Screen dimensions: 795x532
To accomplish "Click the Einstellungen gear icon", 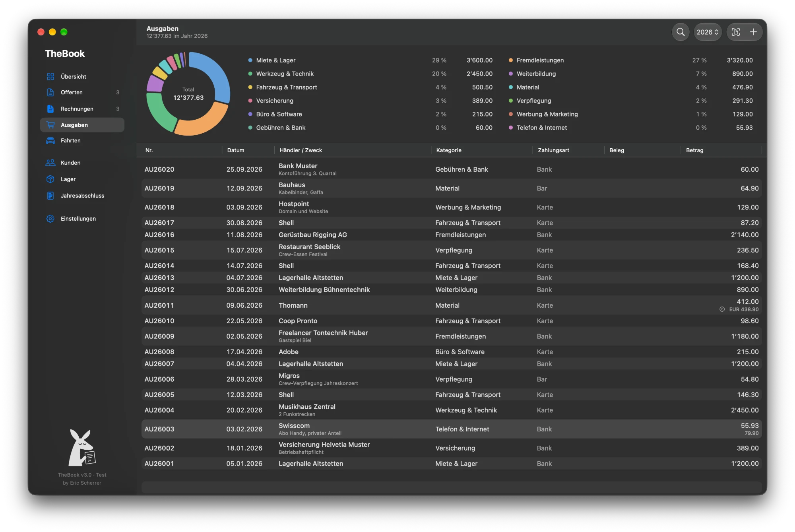I will pyautogui.click(x=50, y=219).
